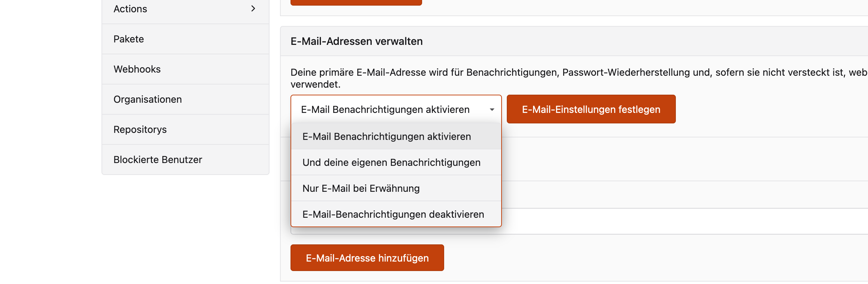
Task: Click the email notification dropdown caret
Action: click(492, 110)
